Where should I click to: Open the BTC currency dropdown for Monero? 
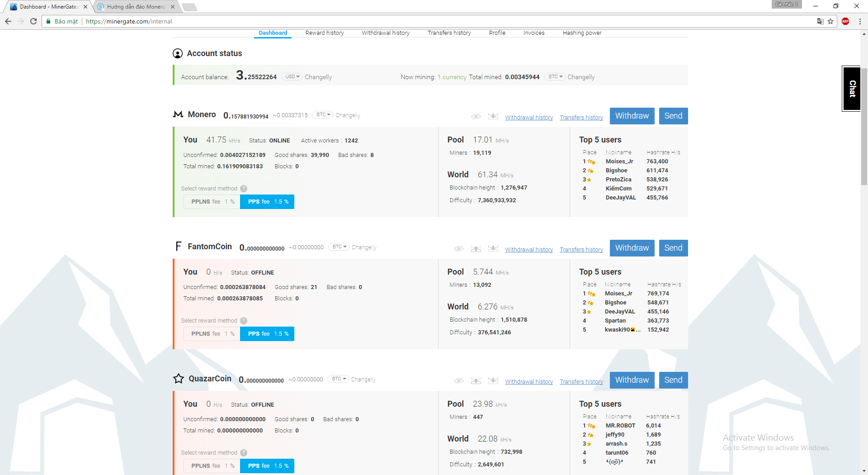(323, 115)
